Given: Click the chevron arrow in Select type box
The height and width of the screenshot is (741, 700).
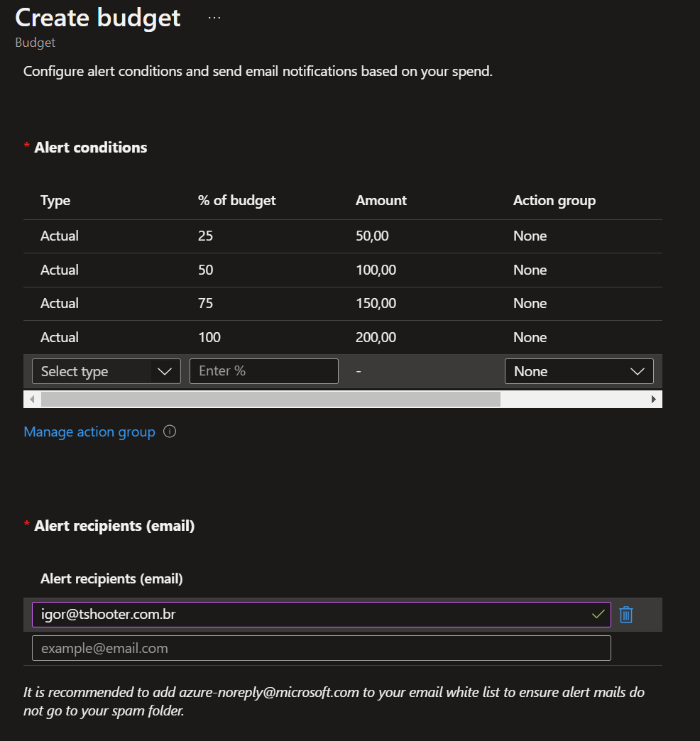Looking at the screenshot, I should [165, 371].
